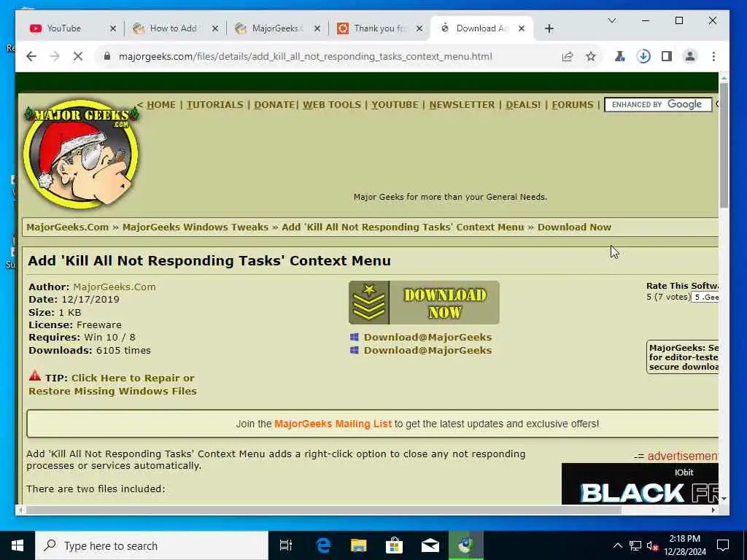Click second Download@MajorGeeks Windows logo icon
747x560 pixels.
354,351
